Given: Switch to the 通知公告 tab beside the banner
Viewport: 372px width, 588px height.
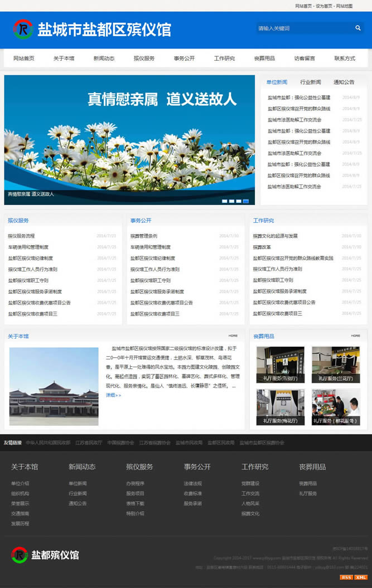Looking at the screenshot, I should (344, 82).
